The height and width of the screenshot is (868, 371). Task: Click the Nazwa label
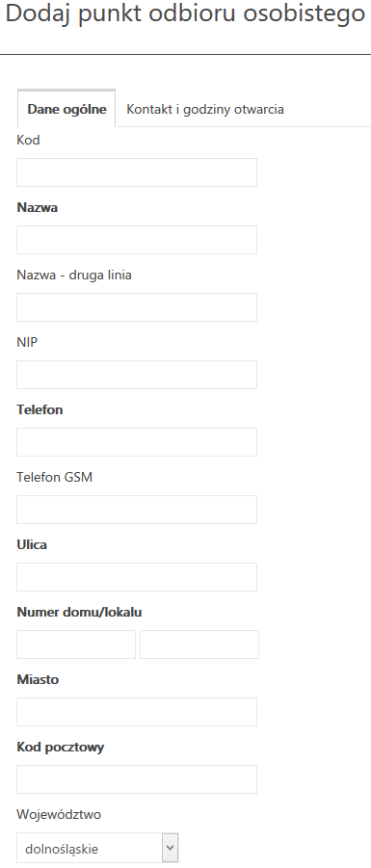click(x=38, y=207)
